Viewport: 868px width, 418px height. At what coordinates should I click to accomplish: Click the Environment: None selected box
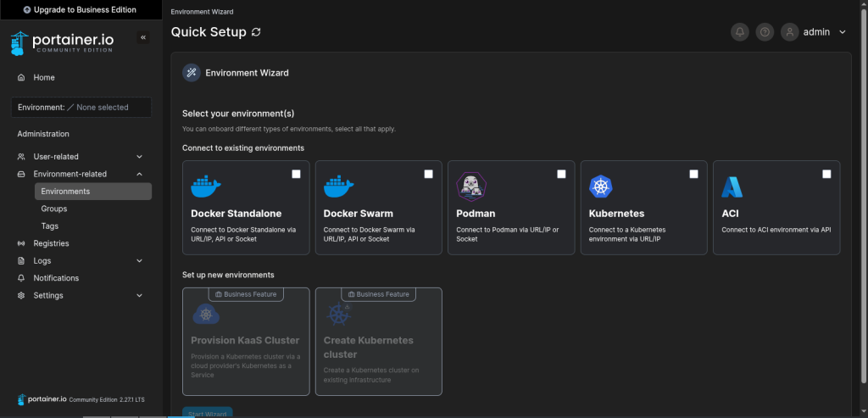pos(81,108)
